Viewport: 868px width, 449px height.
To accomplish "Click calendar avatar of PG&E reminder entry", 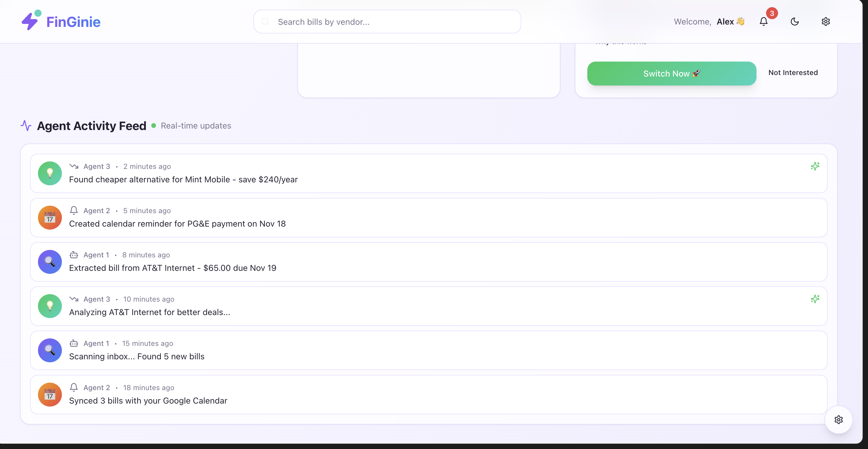I will [x=50, y=217].
